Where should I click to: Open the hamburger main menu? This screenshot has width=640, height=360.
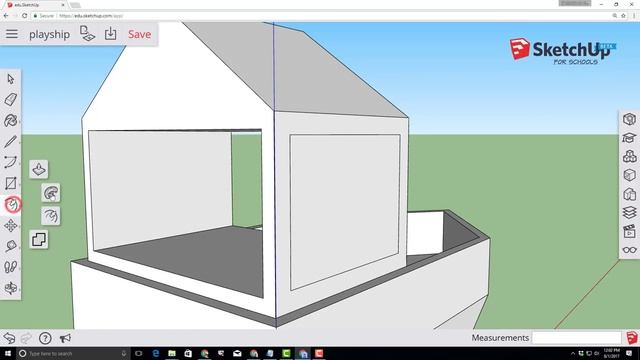pos(12,34)
